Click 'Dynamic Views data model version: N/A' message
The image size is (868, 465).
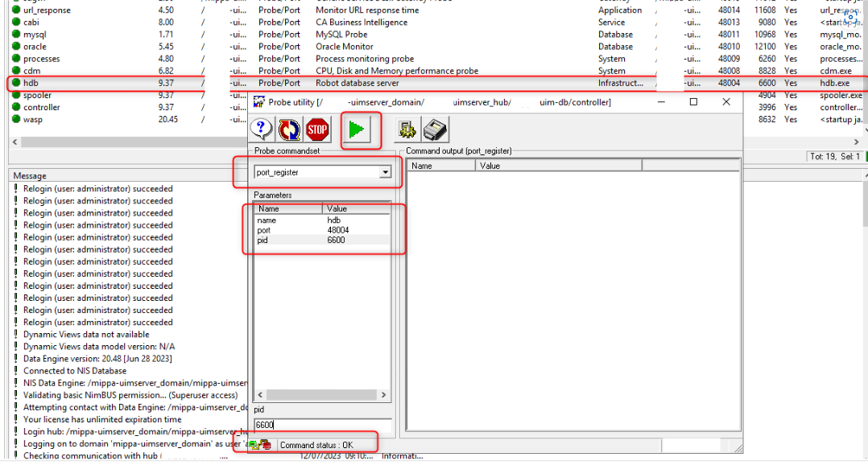coord(99,347)
